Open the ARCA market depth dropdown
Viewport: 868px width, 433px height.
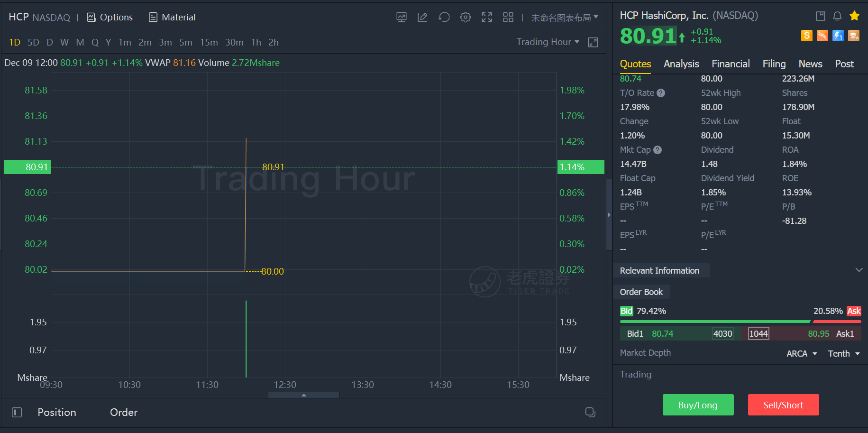click(802, 354)
